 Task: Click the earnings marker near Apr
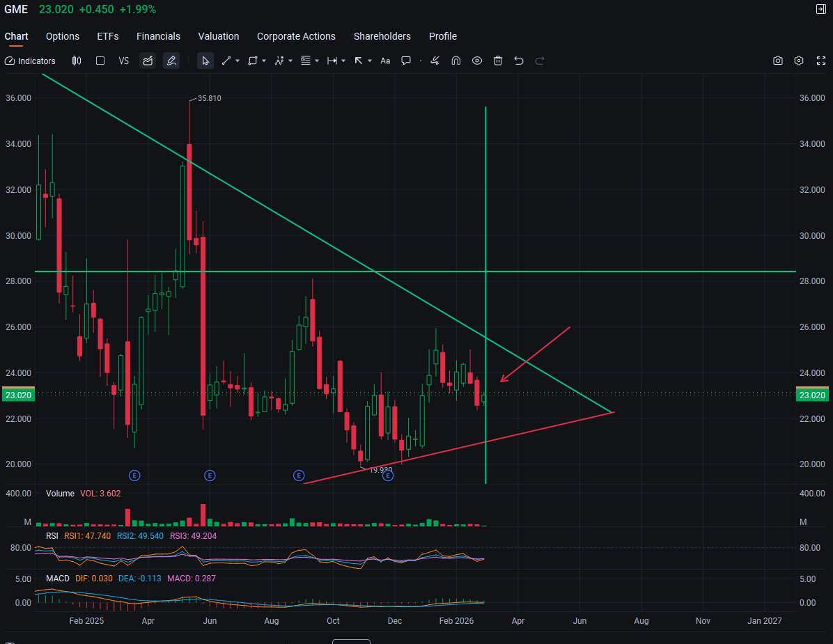pyautogui.click(x=134, y=476)
